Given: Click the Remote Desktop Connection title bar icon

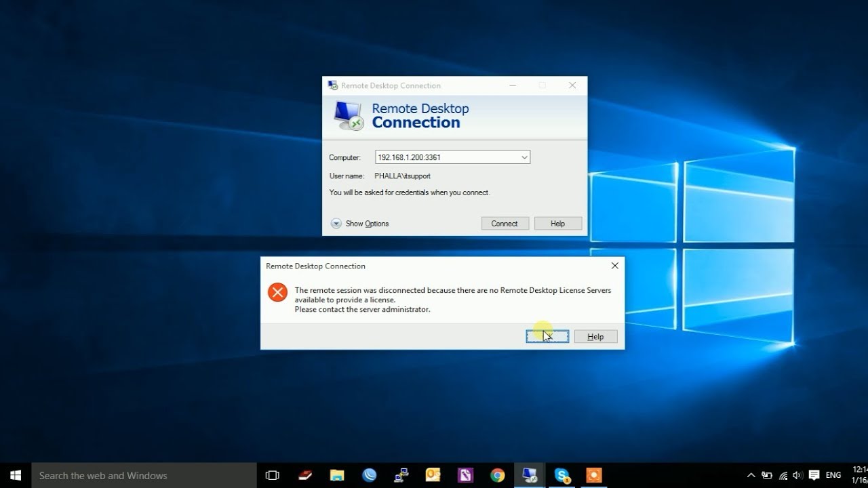Looking at the screenshot, I should coord(332,85).
